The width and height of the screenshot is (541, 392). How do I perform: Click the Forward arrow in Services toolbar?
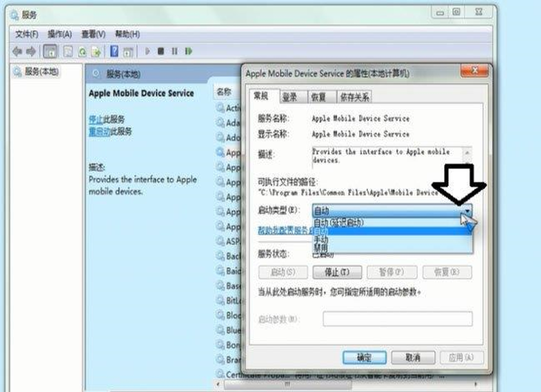[x=31, y=52]
